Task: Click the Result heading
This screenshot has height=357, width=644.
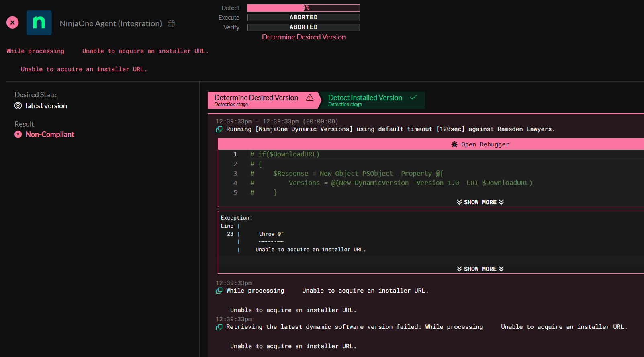Action: tap(24, 124)
